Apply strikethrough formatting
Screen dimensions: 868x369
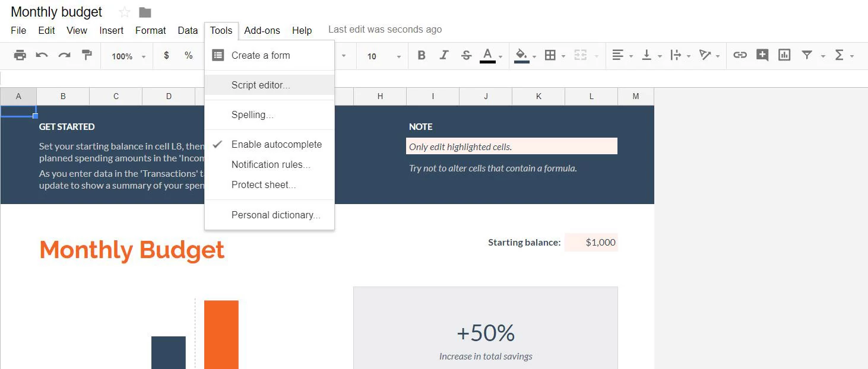pyautogui.click(x=467, y=55)
